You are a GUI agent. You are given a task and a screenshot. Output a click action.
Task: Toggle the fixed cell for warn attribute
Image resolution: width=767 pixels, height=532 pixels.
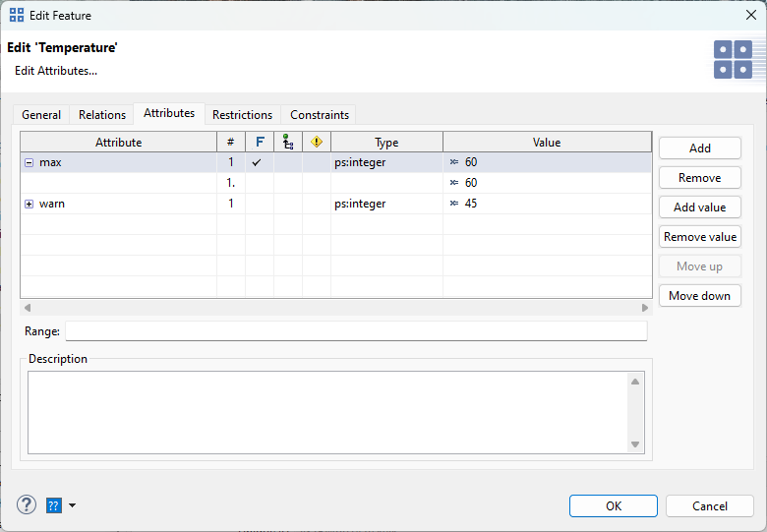[259, 204]
